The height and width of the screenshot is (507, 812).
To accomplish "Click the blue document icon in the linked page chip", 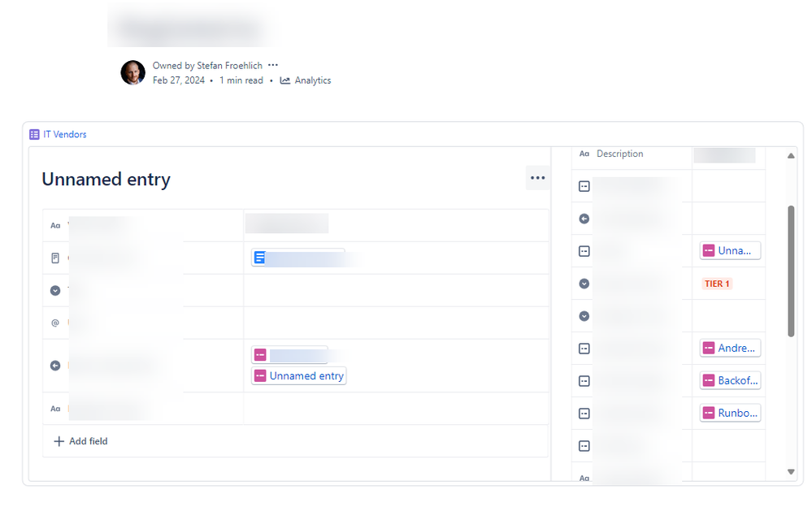I will [x=258, y=257].
